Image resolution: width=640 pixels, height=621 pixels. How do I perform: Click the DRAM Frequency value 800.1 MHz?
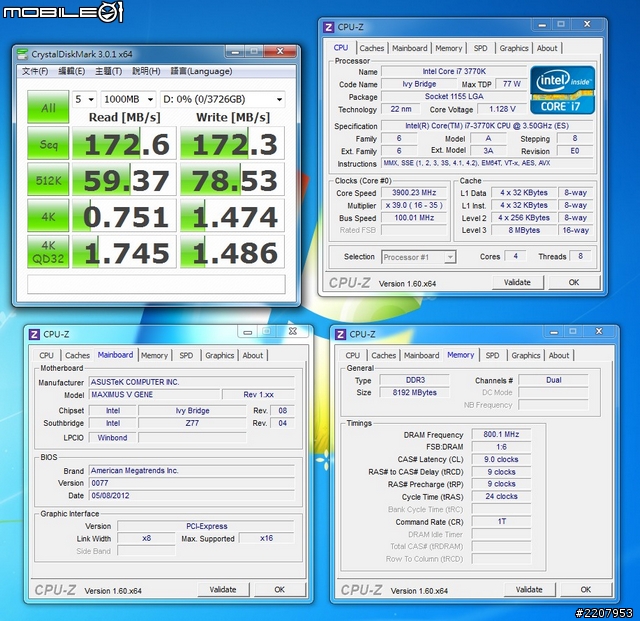pos(501,434)
